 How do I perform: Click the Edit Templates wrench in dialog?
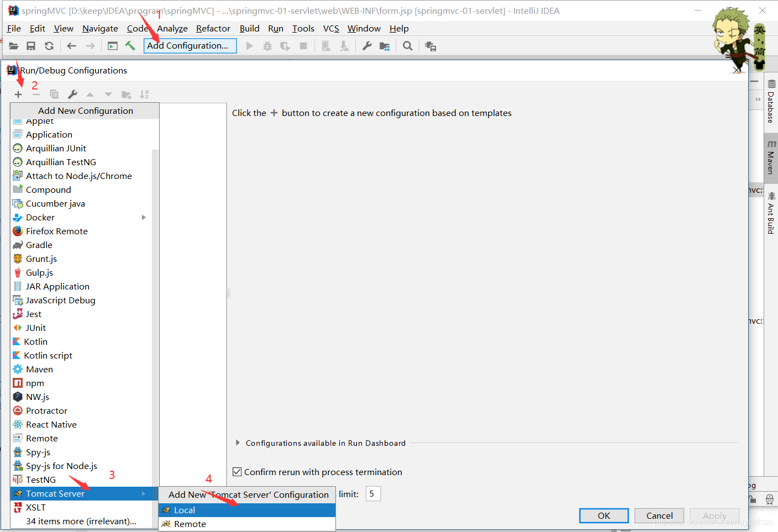click(72, 94)
